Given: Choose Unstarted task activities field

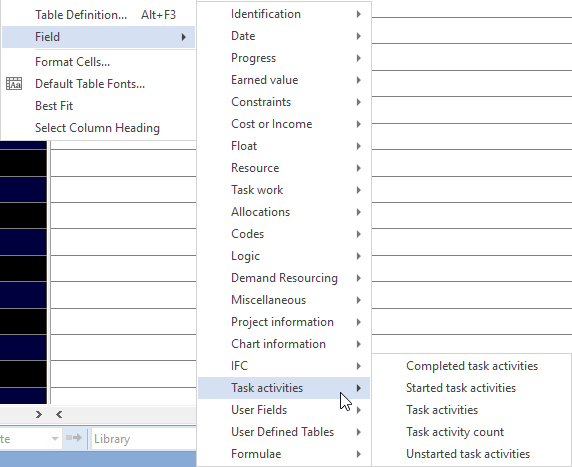Looking at the screenshot, I should pos(472,454).
